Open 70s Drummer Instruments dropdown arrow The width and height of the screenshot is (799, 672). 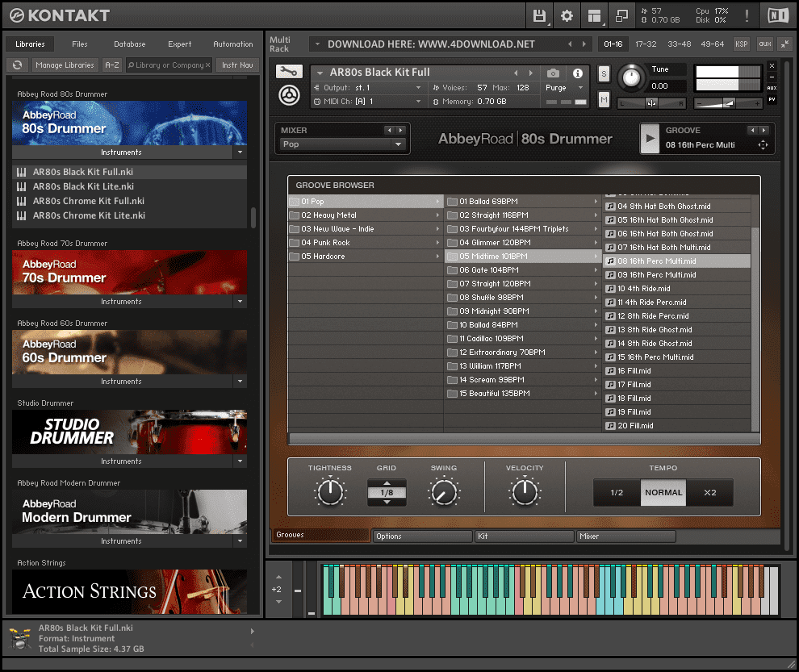240,302
